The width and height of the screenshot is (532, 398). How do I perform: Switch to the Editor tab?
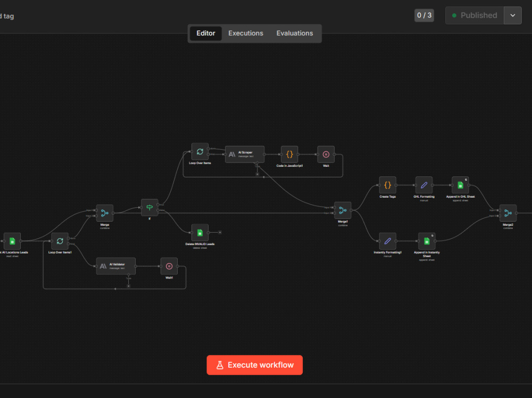pyautogui.click(x=205, y=33)
